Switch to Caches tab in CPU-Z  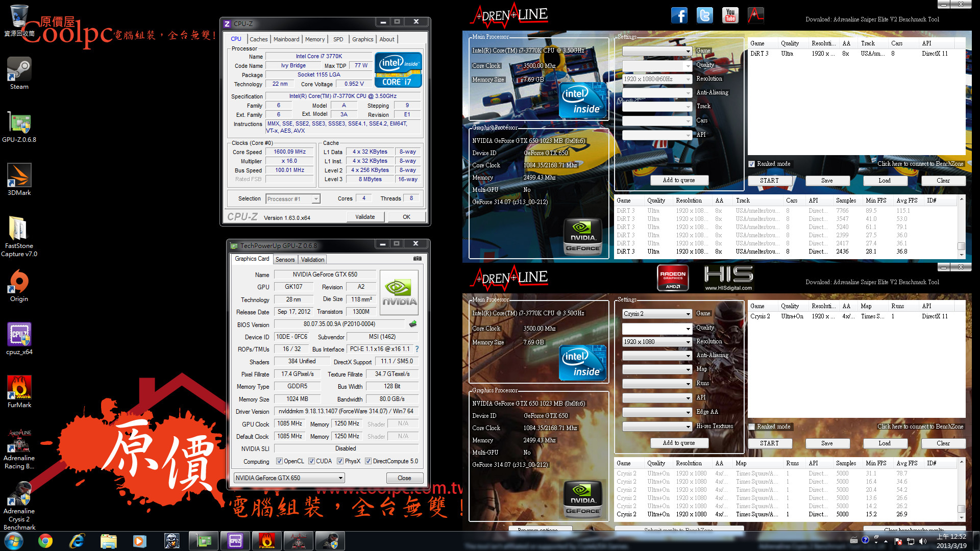(258, 39)
